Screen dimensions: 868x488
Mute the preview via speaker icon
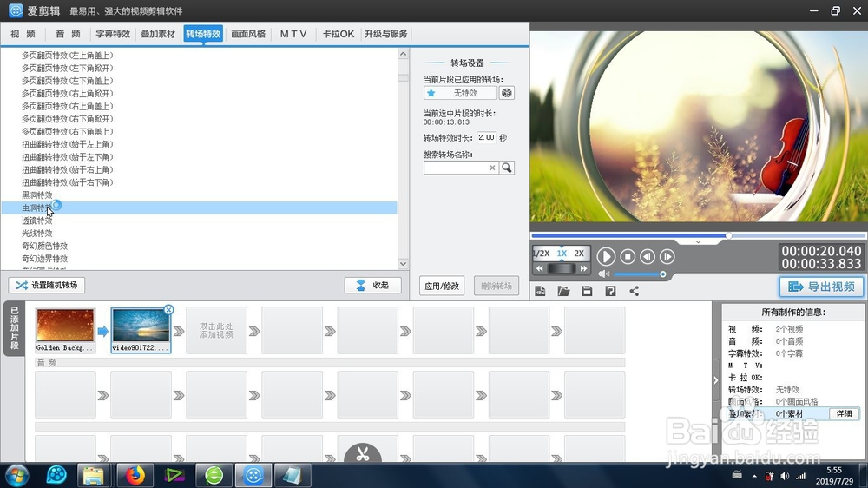coord(603,274)
